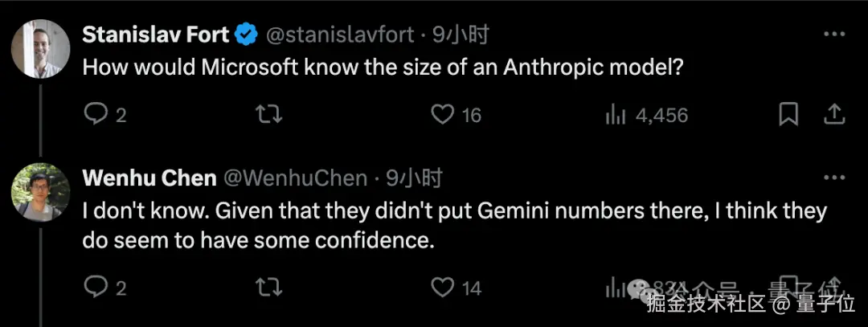
Task: Click Stanislav Fort's verified badge
Action: 245,35
